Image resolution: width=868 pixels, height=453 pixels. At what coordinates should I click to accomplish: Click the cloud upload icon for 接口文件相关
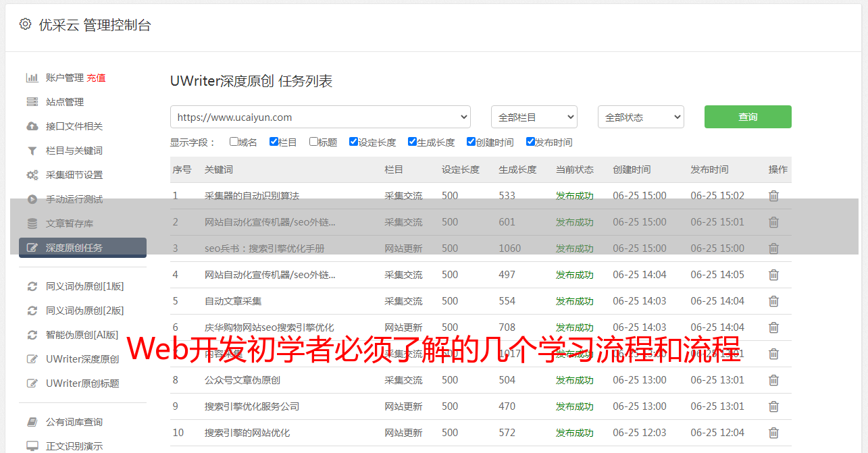[32, 126]
